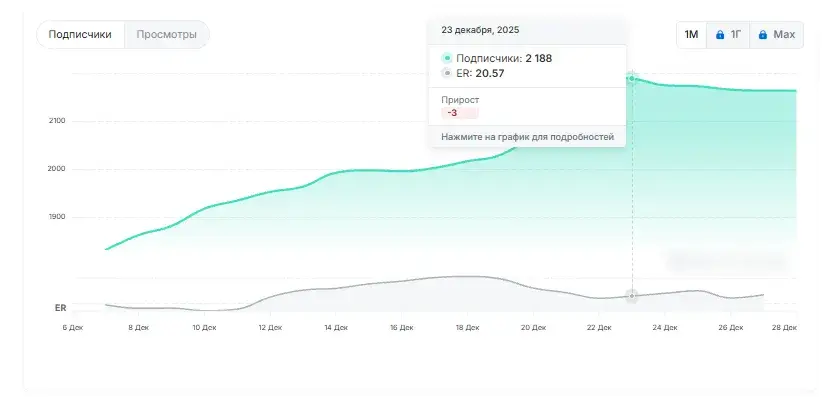Click the '24 Дек' x-axis label
The image size is (822, 397).
pyautogui.click(x=665, y=328)
